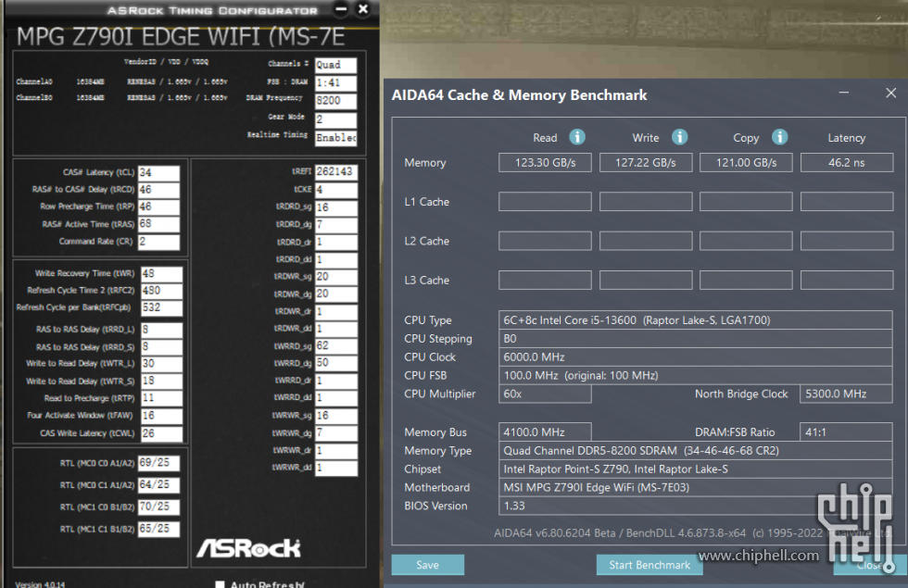Click the Memory Copy result 121.00 GB/s
Screen dimensions: 908x588
click(746, 163)
